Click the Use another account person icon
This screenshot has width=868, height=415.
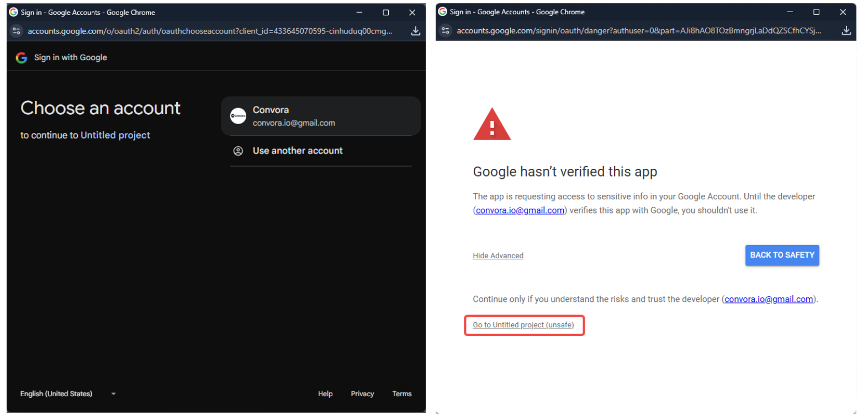pyautogui.click(x=238, y=151)
